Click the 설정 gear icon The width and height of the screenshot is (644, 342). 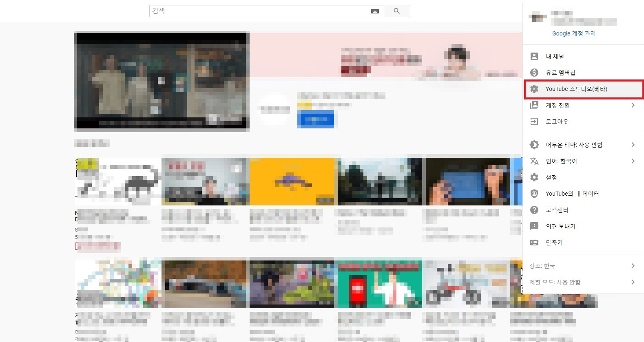click(x=534, y=177)
